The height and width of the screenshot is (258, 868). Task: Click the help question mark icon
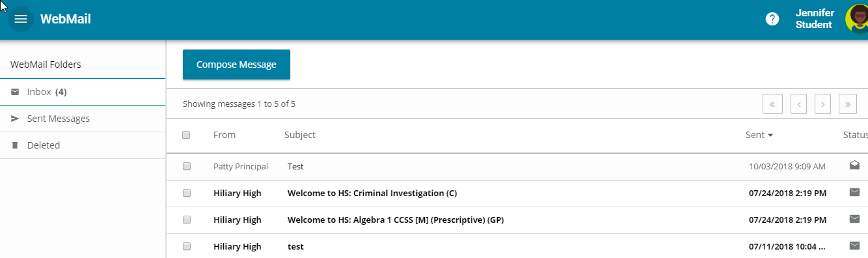772,19
